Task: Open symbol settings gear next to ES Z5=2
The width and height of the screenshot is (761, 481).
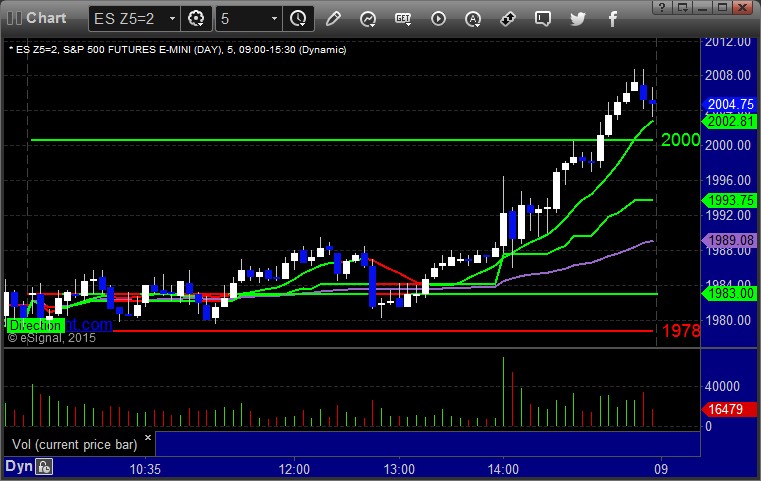Action: click(197, 18)
